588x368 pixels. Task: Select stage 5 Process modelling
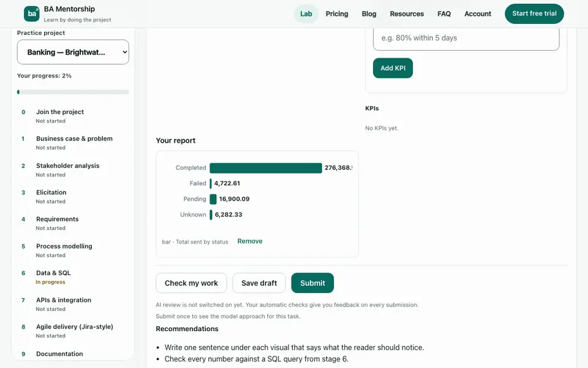[73, 250]
